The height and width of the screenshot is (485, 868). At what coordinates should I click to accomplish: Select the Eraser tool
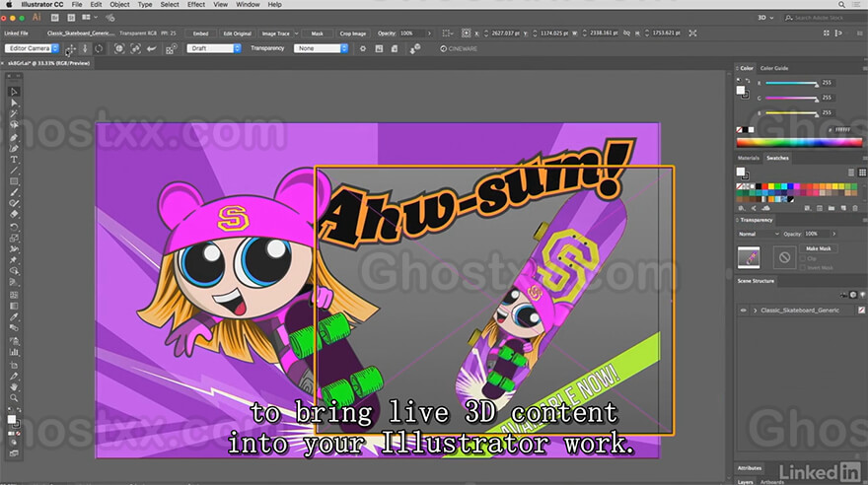(x=14, y=215)
